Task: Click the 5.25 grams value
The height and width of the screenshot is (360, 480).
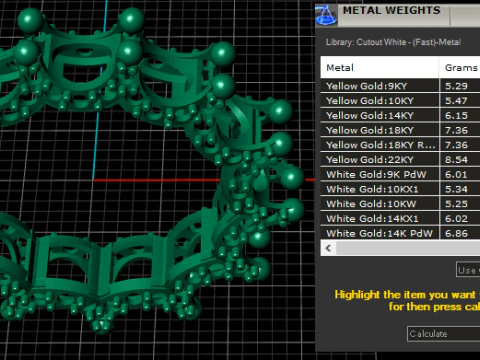Action: click(x=456, y=204)
